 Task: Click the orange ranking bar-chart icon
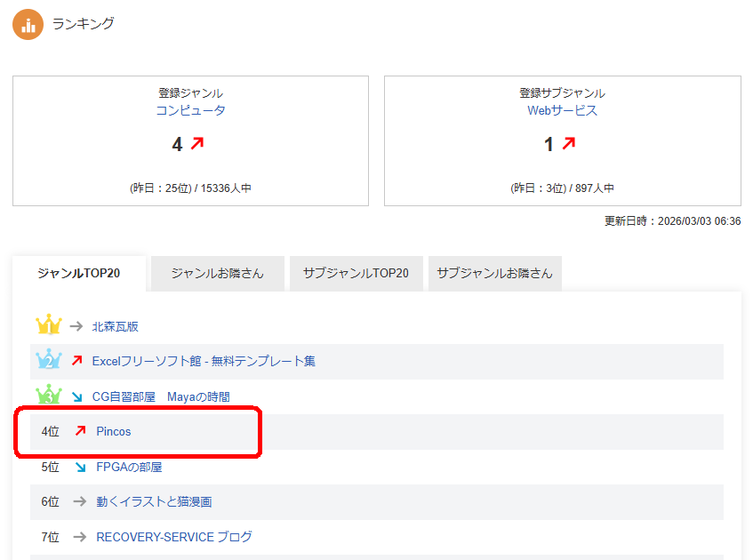click(x=28, y=25)
